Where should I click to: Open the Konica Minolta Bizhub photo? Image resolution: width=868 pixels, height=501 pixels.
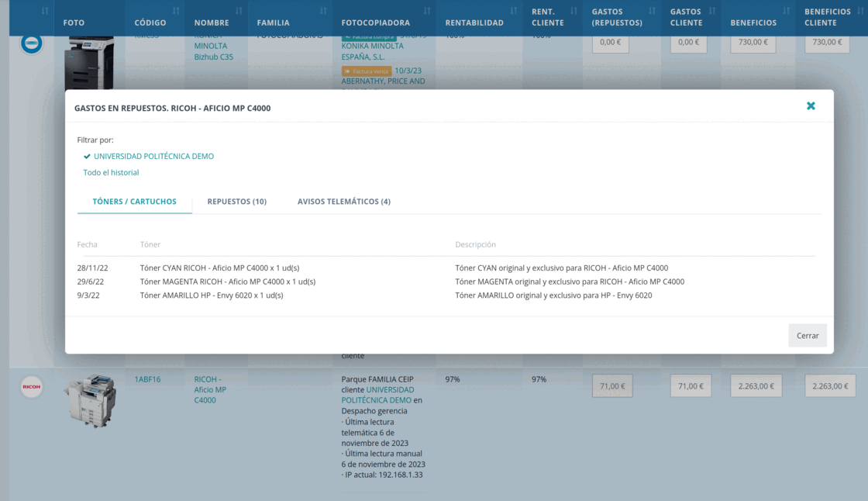pos(89,62)
